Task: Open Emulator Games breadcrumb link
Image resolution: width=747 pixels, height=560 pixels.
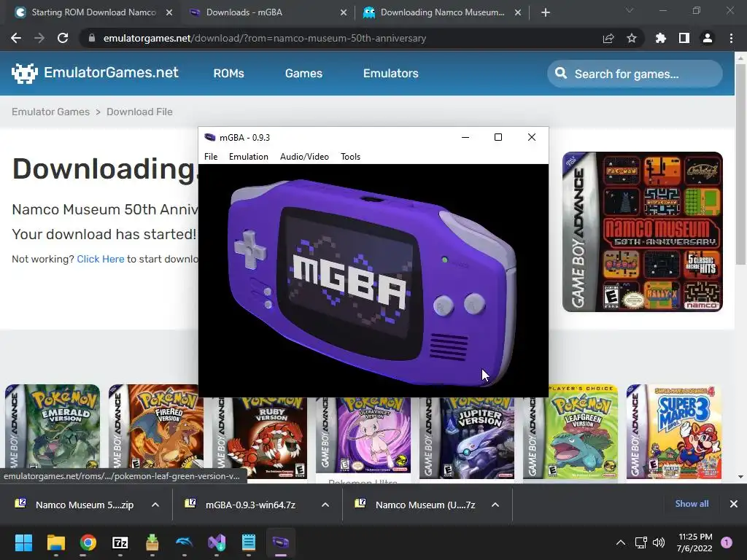Action: tap(50, 112)
